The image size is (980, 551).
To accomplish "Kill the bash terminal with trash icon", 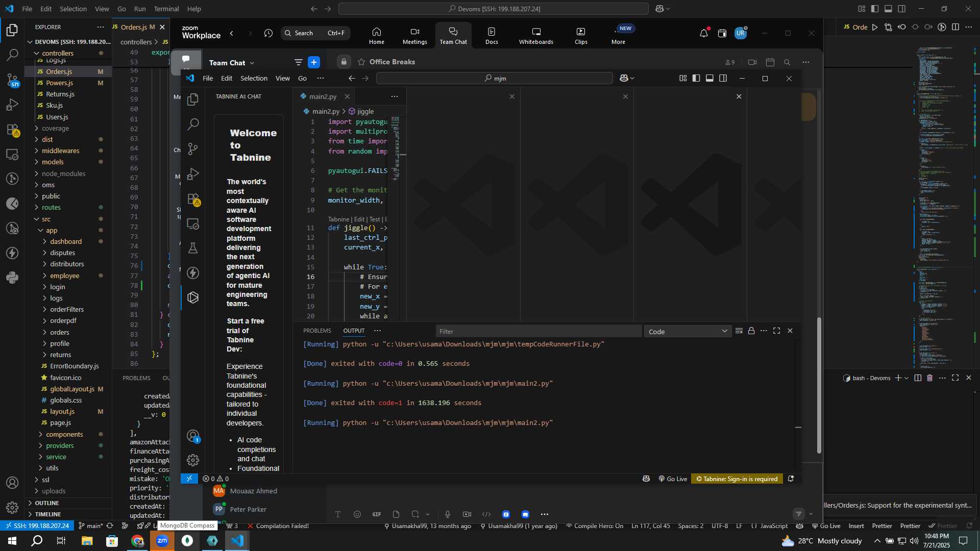I will pyautogui.click(x=930, y=378).
